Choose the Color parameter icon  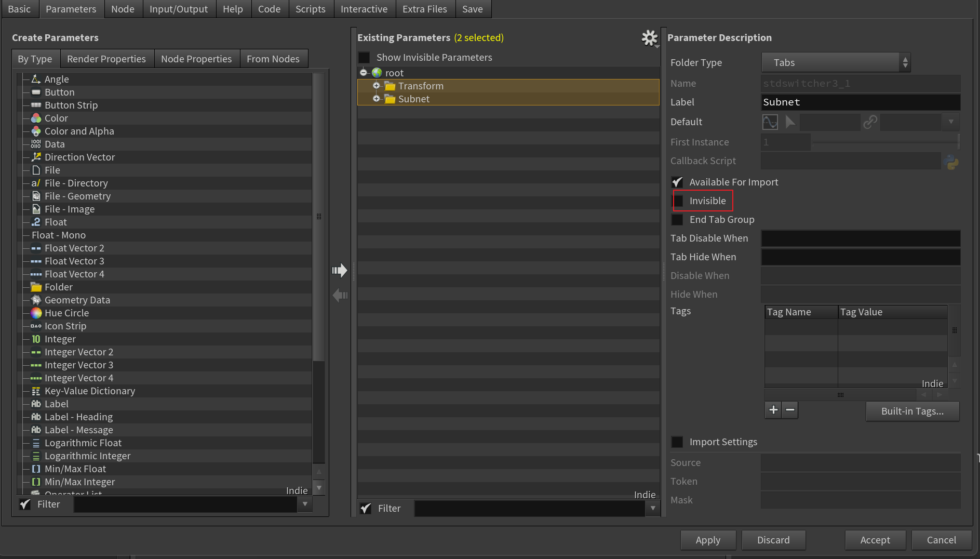(36, 118)
